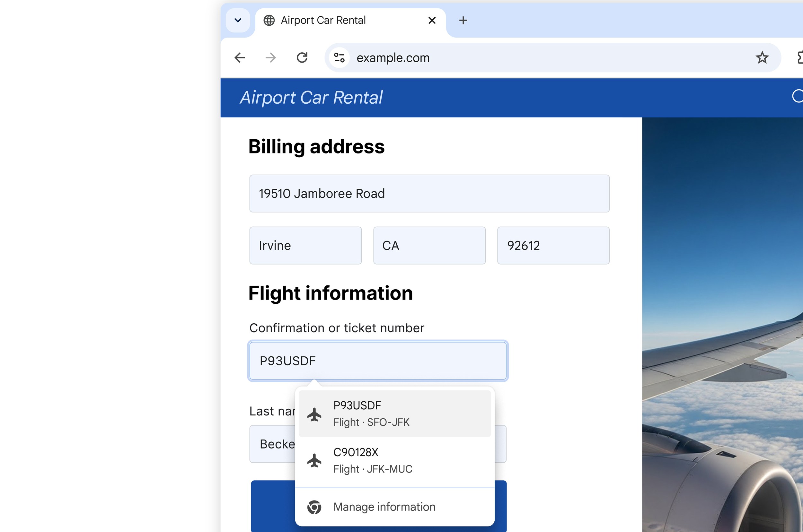The image size is (803, 532).
Task: Open a new tab with the plus button
Action: click(x=463, y=20)
